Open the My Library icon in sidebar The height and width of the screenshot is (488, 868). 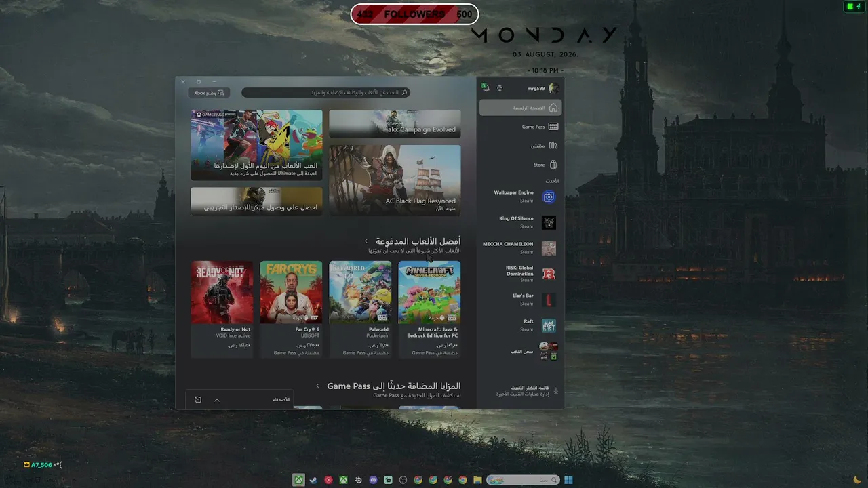(x=553, y=146)
